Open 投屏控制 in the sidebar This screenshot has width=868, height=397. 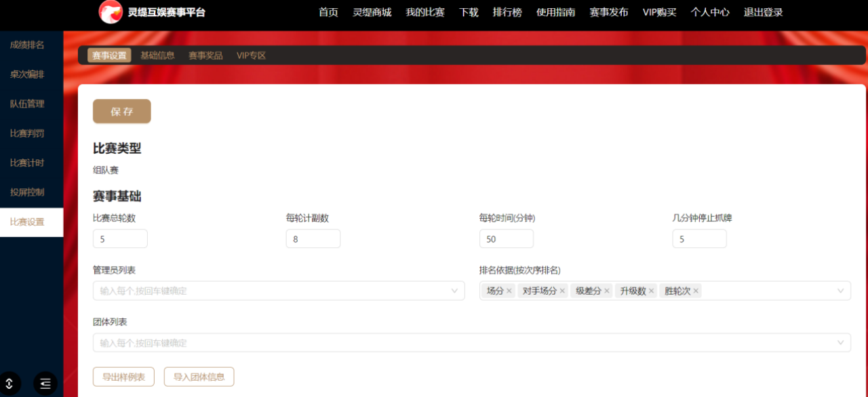(x=31, y=192)
